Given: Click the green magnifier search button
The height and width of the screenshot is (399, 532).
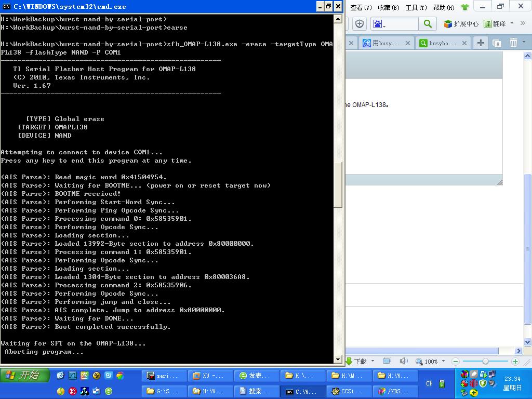Looking at the screenshot, I should coord(428,24).
